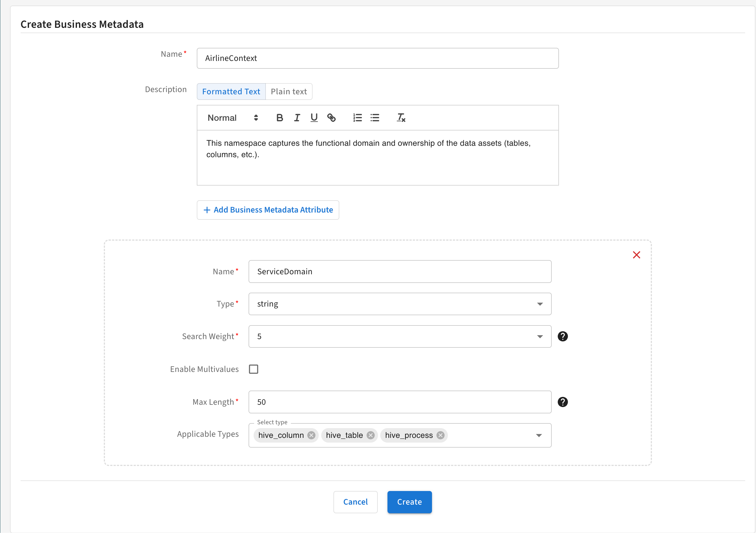Open the Normal heading style dropdown
The height and width of the screenshot is (533, 756).
coord(232,118)
